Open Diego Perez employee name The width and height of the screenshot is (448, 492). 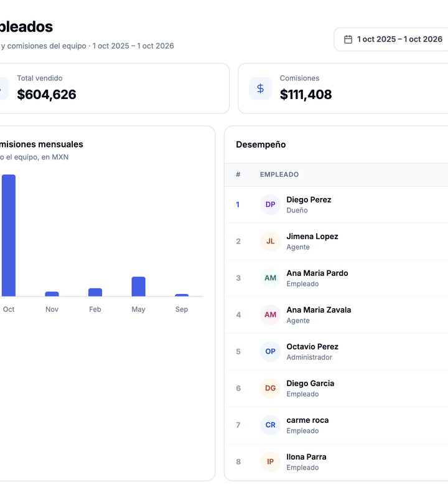pos(309,199)
